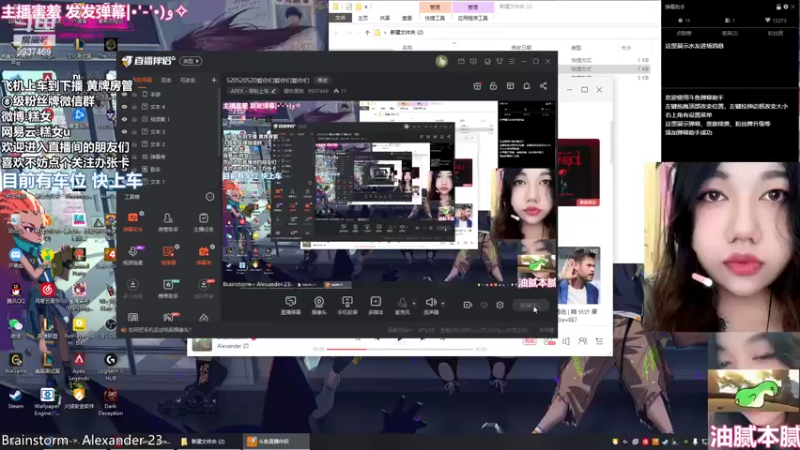Click address bar chevron in File Explorer
Image resolution: width=800 pixels, height=450 pixels.
(x=385, y=33)
